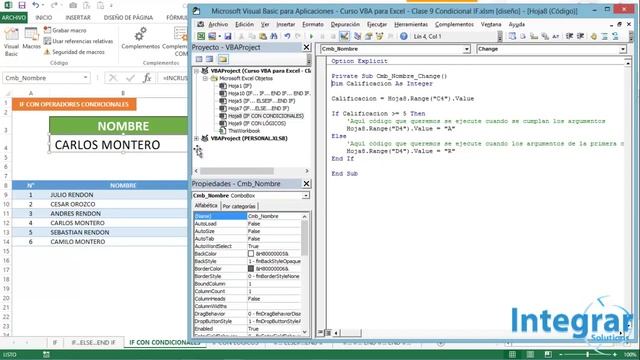Click Grabar macro in the Excel ribbon

[x=65, y=30]
